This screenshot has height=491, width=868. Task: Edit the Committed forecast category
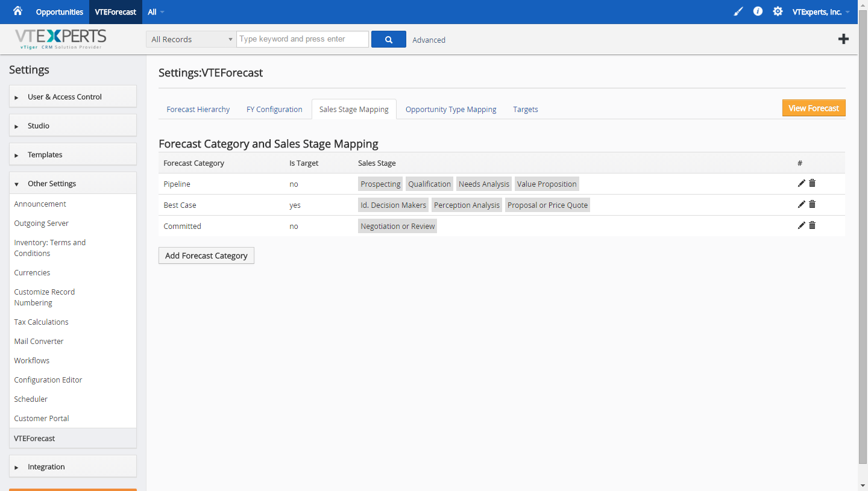[801, 225]
